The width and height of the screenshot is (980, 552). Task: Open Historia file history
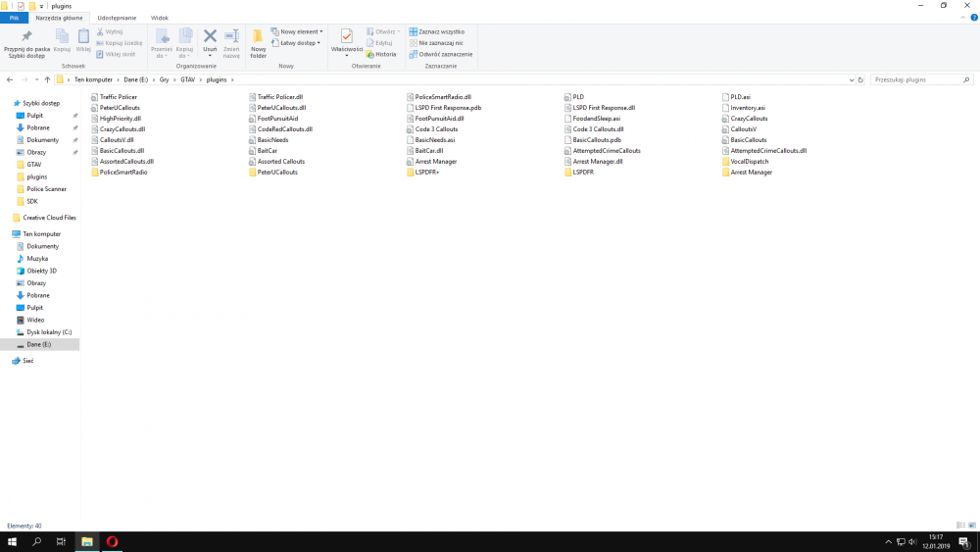pos(381,54)
